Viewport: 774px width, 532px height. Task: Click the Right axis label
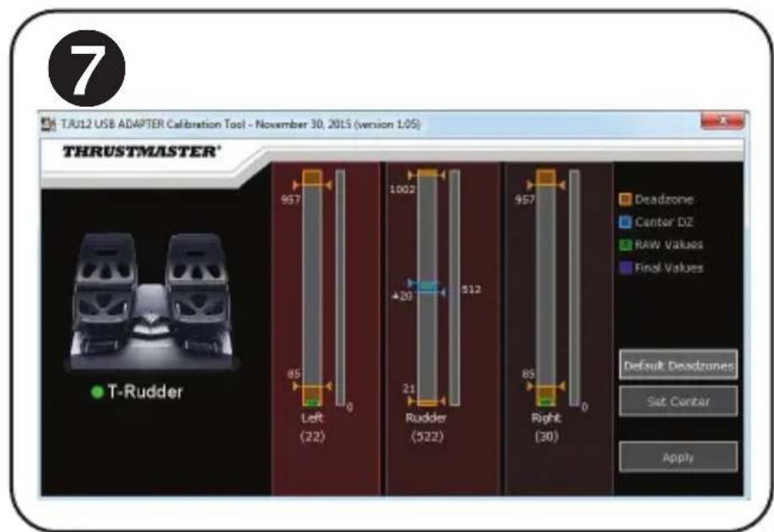[x=546, y=418]
